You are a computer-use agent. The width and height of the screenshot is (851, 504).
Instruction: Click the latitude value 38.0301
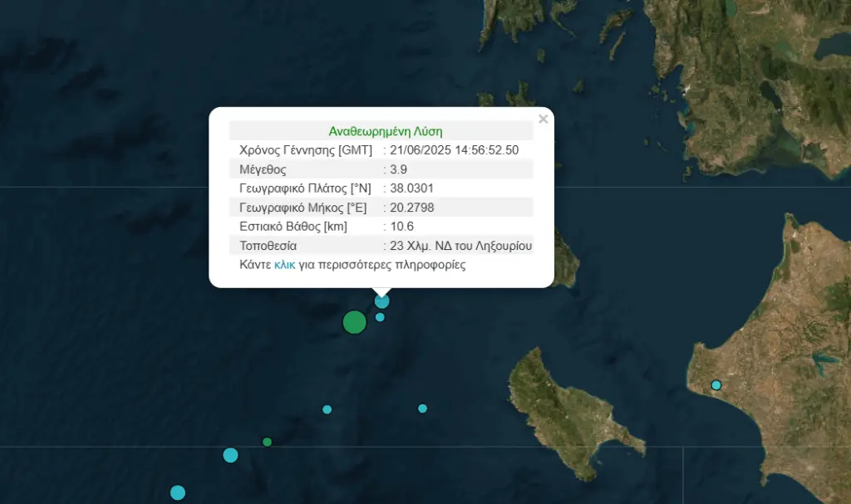tap(411, 188)
